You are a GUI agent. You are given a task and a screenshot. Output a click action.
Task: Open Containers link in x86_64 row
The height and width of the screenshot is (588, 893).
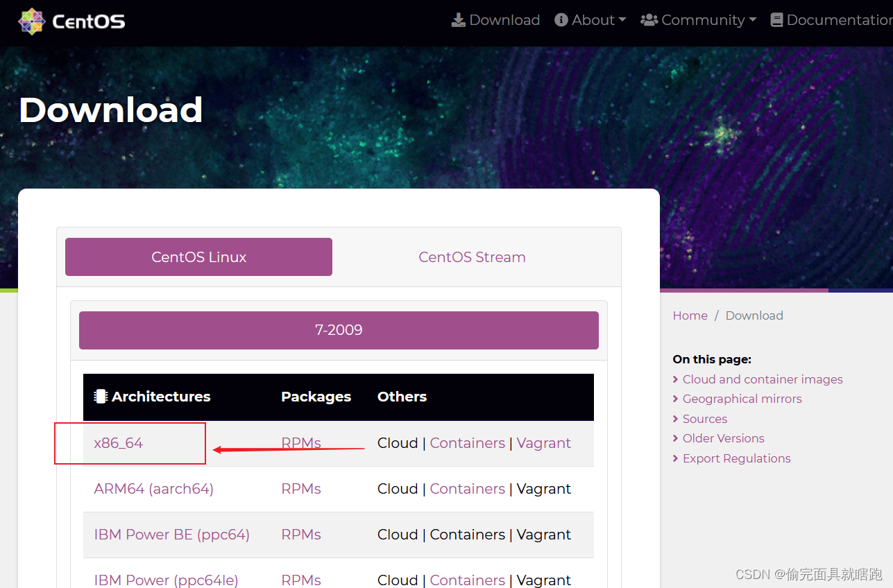point(468,443)
